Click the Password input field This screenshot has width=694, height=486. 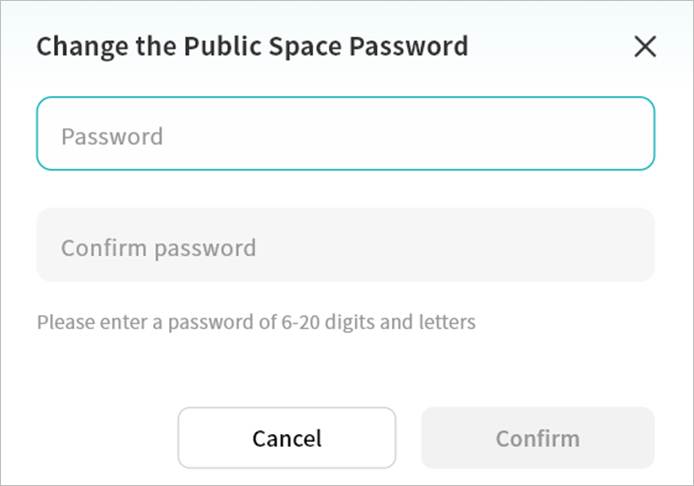[345, 134]
